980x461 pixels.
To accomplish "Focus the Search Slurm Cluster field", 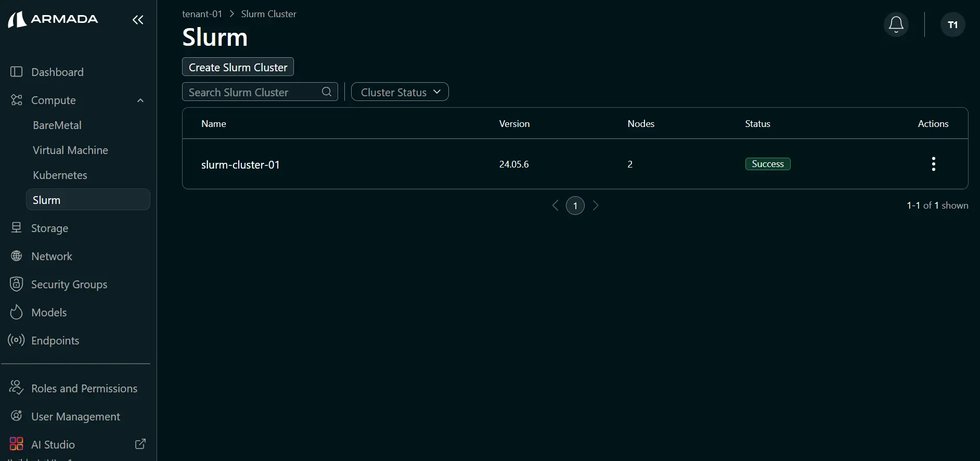I will [x=260, y=92].
